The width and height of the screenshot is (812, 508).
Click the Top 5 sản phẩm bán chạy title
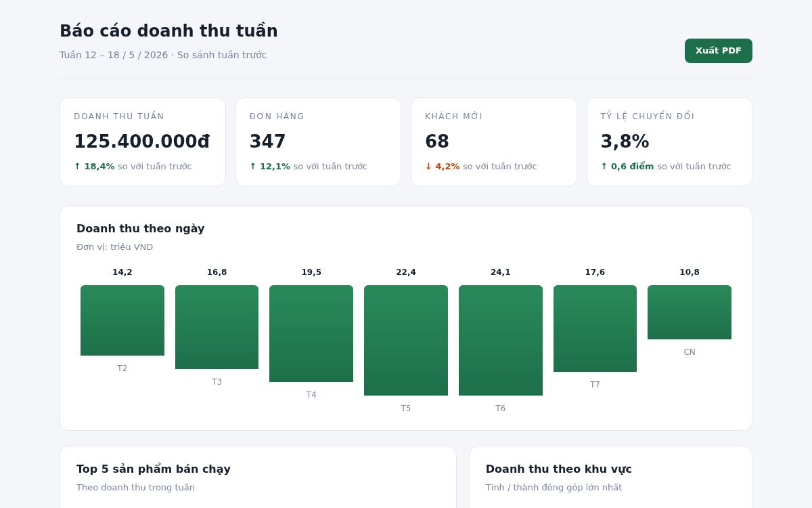pyautogui.click(x=154, y=469)
